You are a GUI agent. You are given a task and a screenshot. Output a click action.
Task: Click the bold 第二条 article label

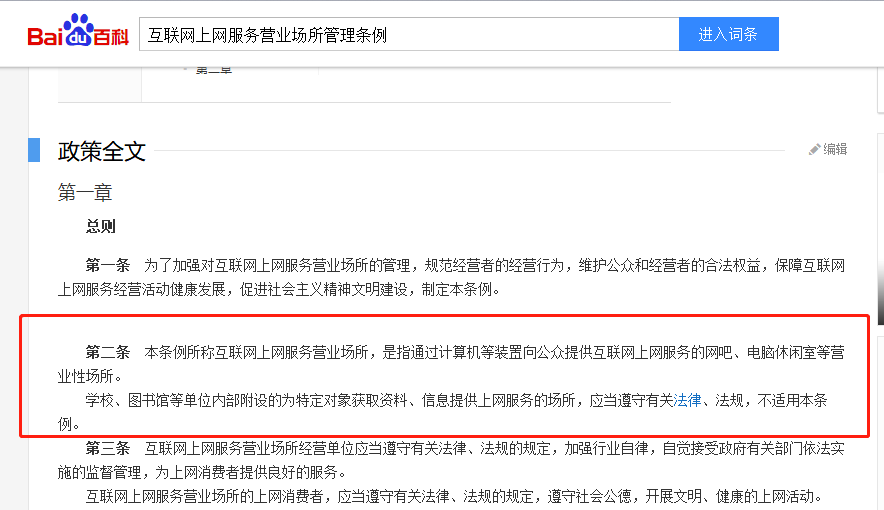[108, 353]
